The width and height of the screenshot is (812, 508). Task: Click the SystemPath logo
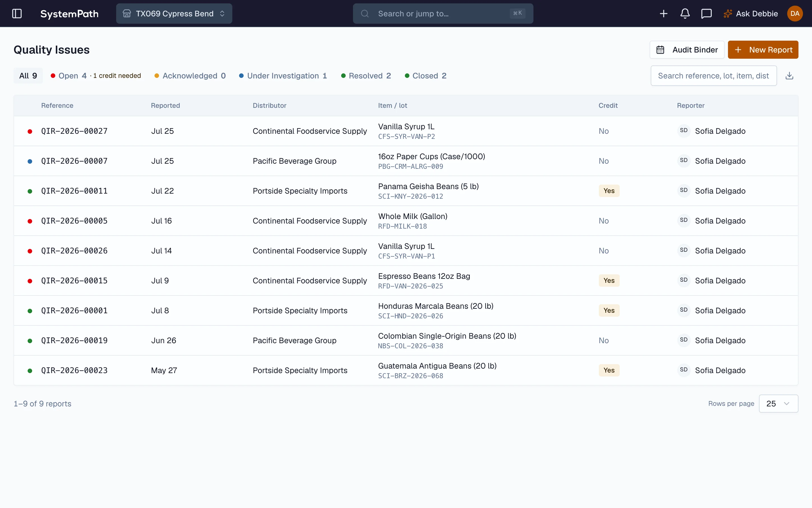click(x=69, y=14)
